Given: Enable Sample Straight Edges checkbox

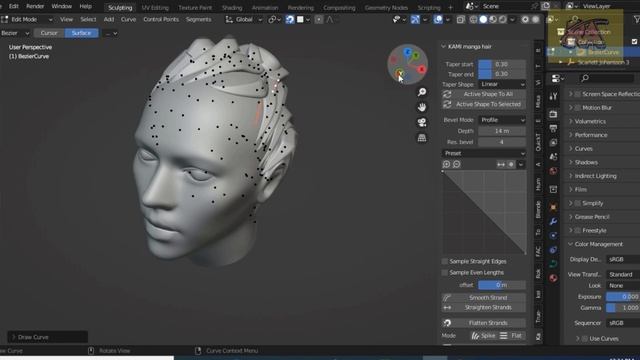Looking at the screenshot, I should [445, 261].
